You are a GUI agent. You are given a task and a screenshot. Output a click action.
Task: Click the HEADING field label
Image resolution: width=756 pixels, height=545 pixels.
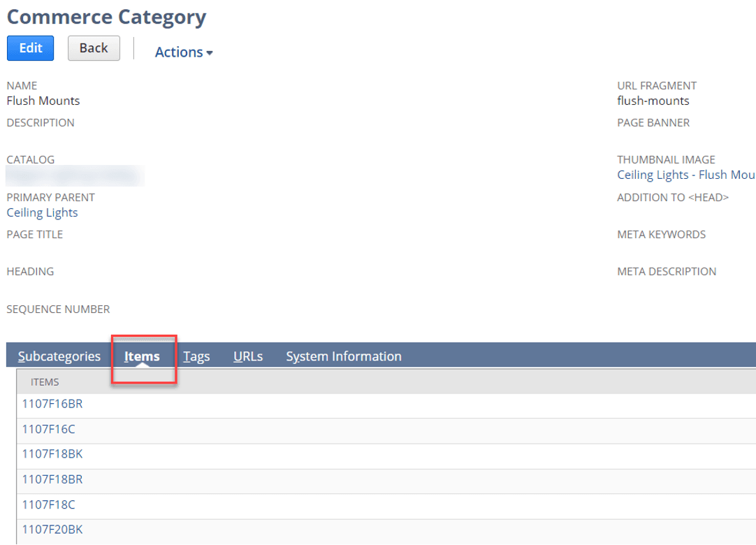(x=30, y=272)
